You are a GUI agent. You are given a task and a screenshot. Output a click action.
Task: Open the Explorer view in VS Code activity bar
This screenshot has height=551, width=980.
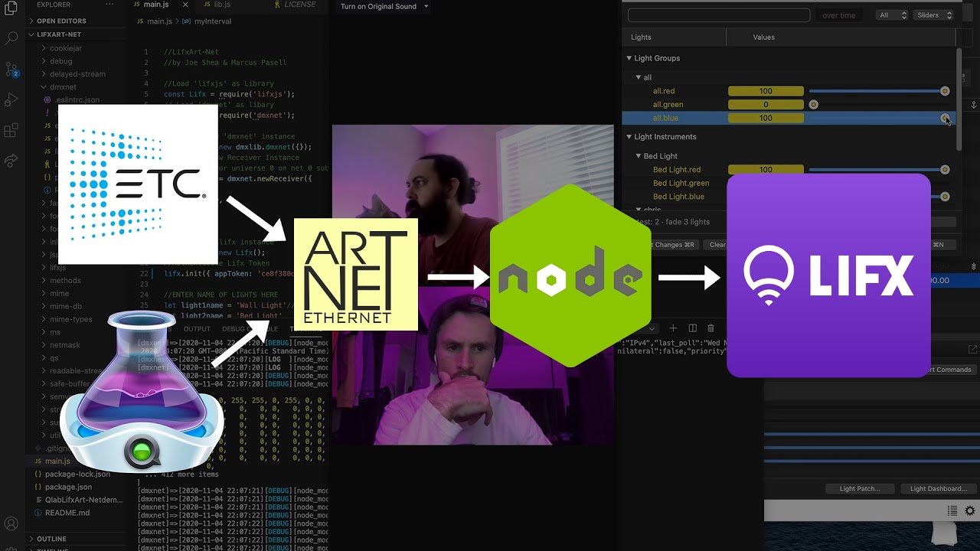[x=11, y=8]
